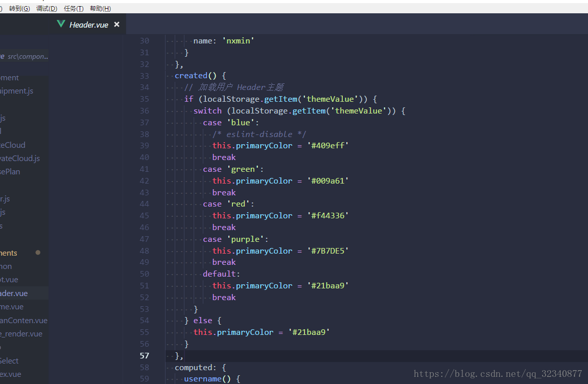Open the 转到(G) menu
Viewport: 588px width, 384px height.
[19, 8]
